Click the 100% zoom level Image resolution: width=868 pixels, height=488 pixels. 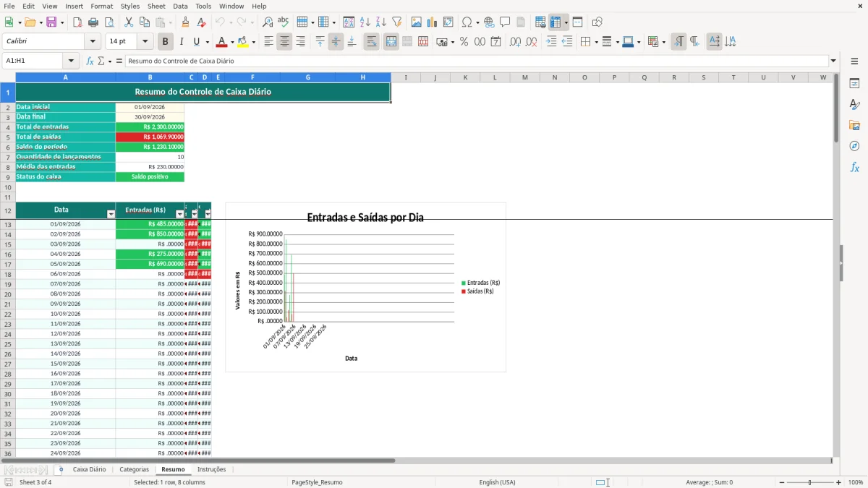click(x=856, y=482)
